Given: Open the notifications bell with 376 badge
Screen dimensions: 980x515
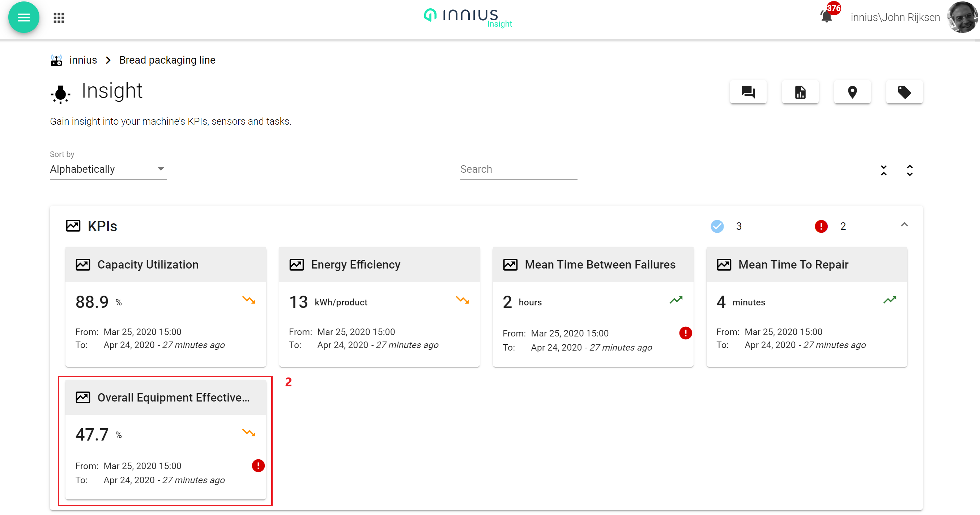Looking at the screenshot, I should (x=826, y=17).
